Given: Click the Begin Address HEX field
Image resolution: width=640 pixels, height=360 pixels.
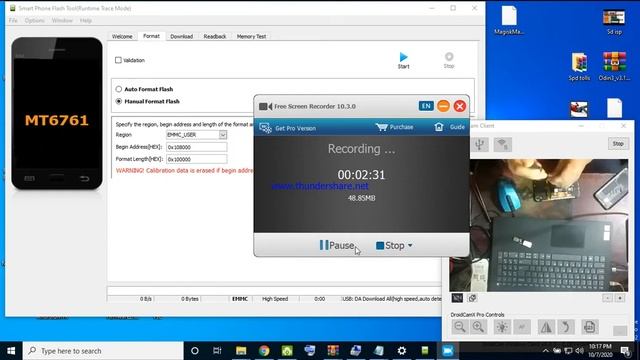Looking at the screenshot, I should (x=197, y=147).
